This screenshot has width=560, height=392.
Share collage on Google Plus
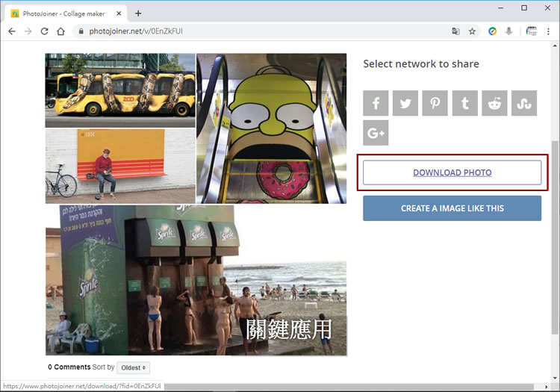coord(376,133)
